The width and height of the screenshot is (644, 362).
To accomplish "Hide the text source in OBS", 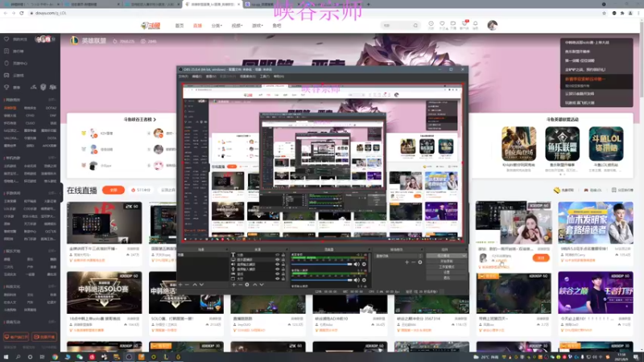I will 277,255.
